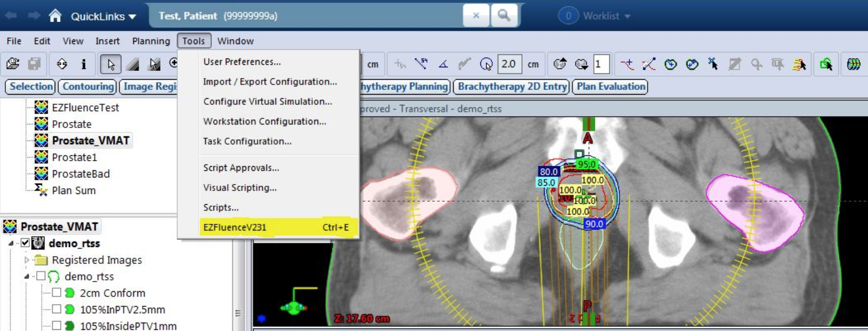Select the arrow pointer selection tool
The width and height of the screenshot is (868, 331).
pyautogui.click(x=111, y=64)
